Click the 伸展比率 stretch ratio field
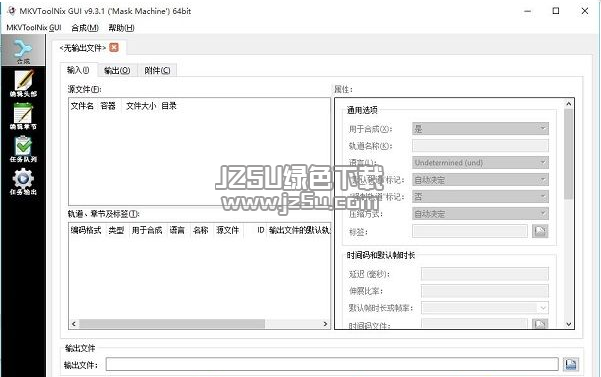This screenshot has height=377, width=601. 485,290
